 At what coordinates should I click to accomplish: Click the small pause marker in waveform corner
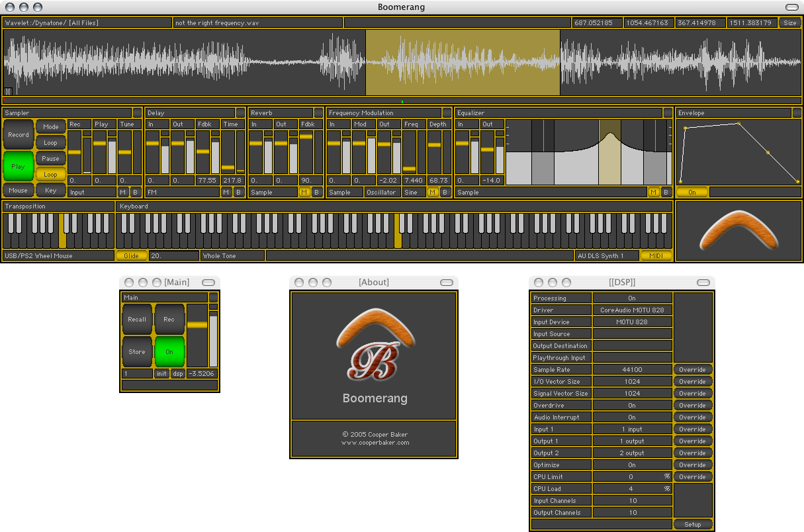[8, 92]
